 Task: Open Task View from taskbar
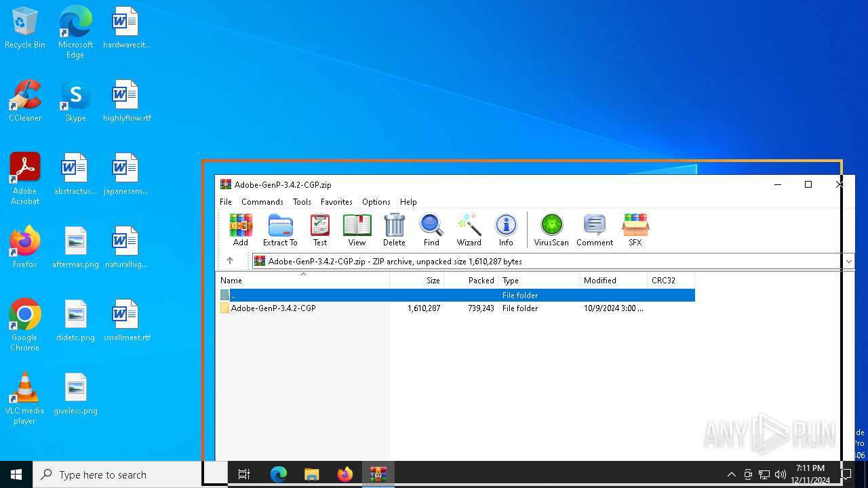tap(244, 474)
